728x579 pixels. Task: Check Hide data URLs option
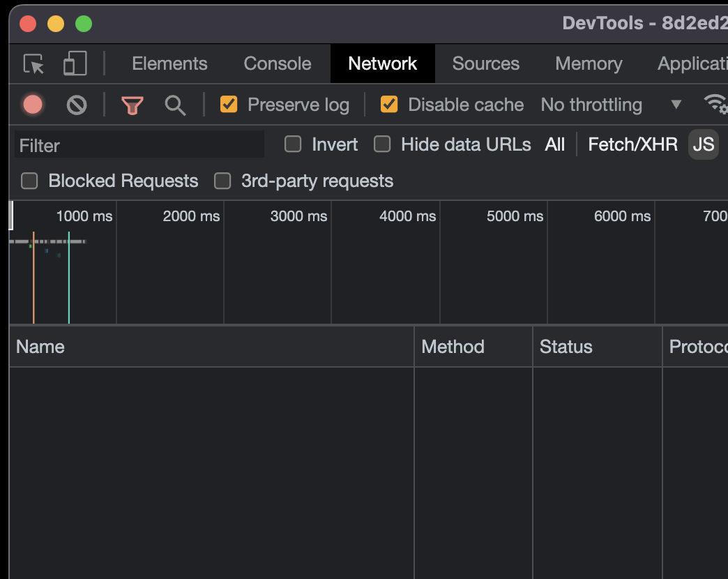click(x=382, y=144)
